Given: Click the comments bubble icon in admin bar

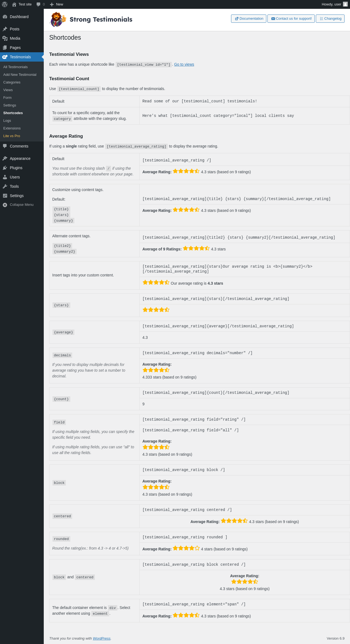Looking at the screenshot, I should tap(39, 4).
